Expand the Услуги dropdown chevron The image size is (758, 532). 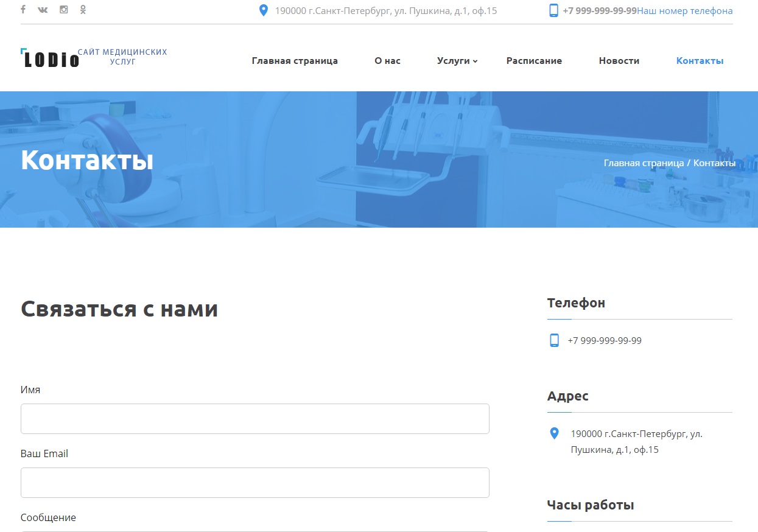tap(476, 61)
